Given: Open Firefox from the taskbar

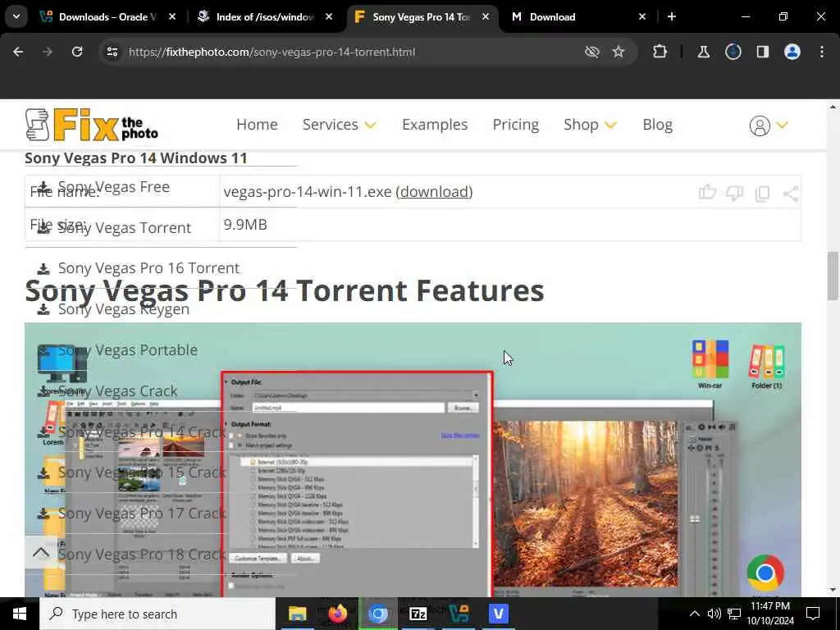Looking at the screenshot, I should pyautogui.click(x=337, y=614).
